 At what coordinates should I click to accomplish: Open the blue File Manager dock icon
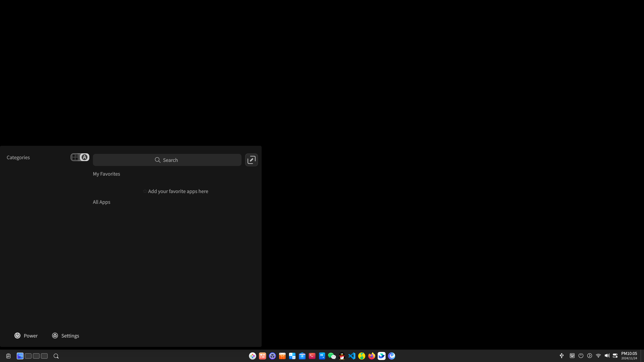(302, 356)
